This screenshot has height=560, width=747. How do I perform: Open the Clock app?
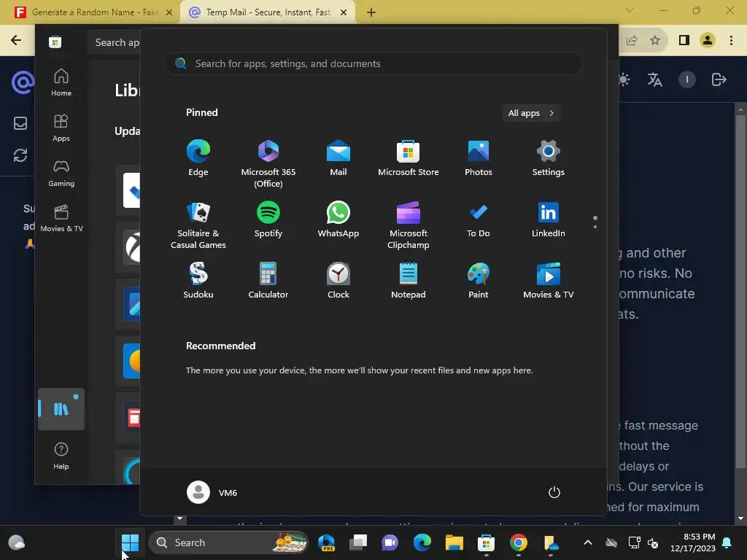[x=338, y=281]
